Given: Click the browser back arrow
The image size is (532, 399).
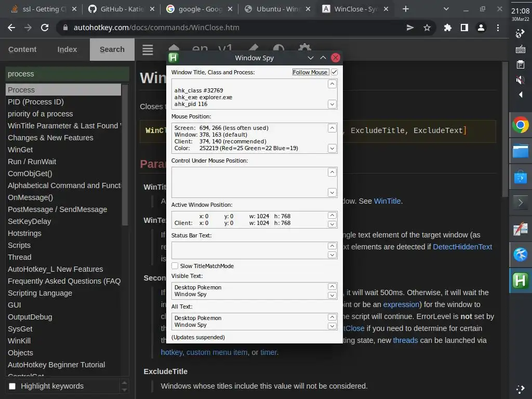Looking at the screenshot, I should [x=11, y=28].
